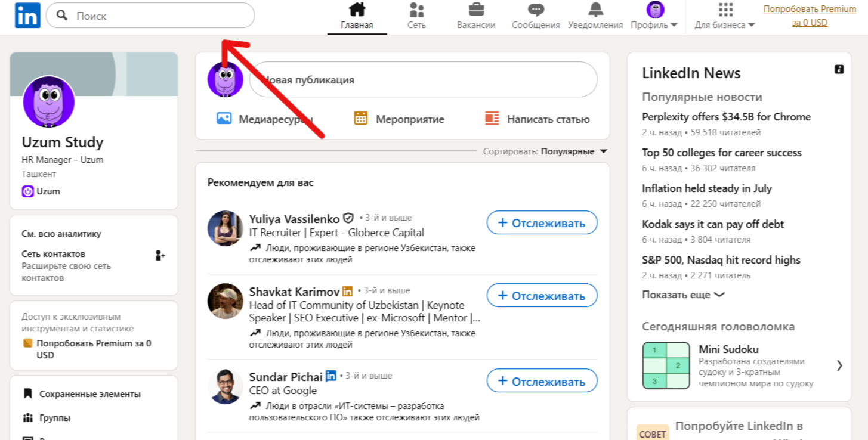
Task: Click the Для бизнеса grid icon
Action: 725,10
